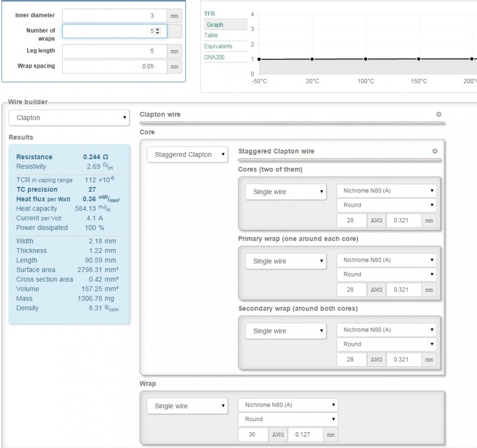The width and height of the screenshot is (477, 448).
Task: Click the Mass value 1306.78 mg
Action: click(96, 299)
